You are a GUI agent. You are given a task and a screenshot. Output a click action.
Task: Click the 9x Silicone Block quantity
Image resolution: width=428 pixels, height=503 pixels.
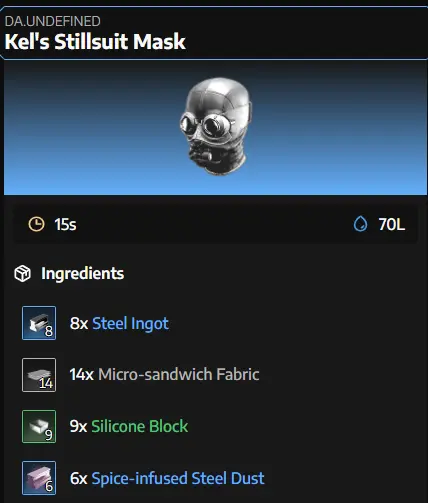point(79,426)
